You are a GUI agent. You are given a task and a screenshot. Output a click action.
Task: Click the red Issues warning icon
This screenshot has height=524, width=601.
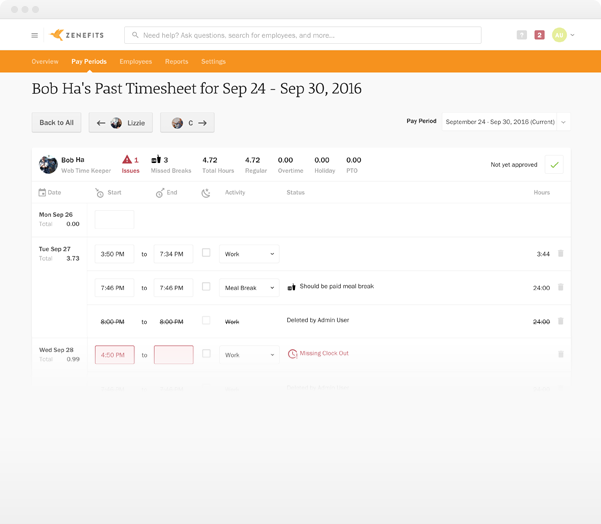point(127,159)
